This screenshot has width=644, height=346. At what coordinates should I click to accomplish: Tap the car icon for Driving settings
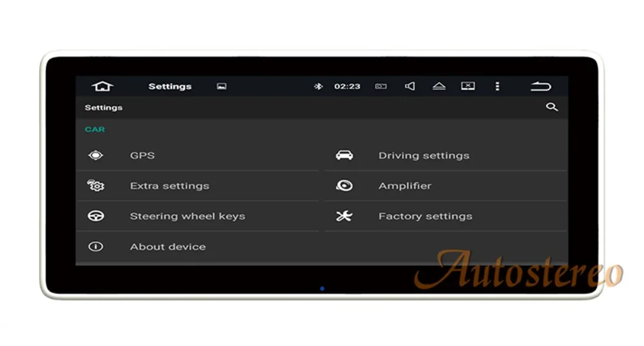[344, 156]
